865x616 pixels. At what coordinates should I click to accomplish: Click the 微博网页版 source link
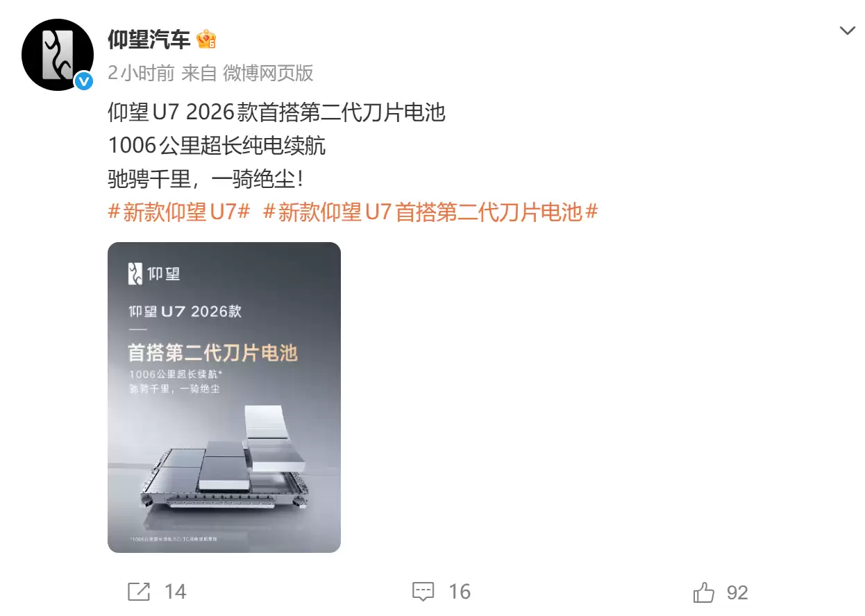pos(268,73)
